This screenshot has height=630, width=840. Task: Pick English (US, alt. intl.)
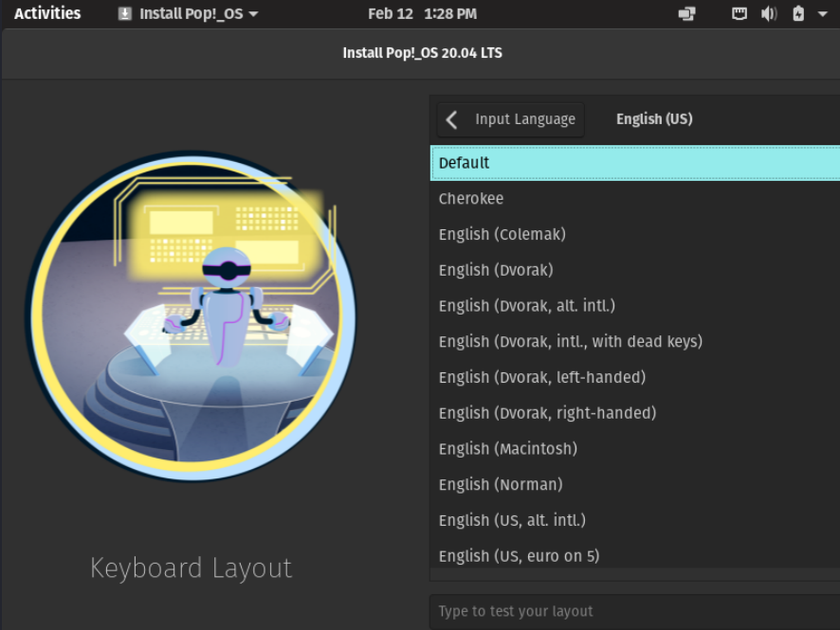(x=635, y=520)
